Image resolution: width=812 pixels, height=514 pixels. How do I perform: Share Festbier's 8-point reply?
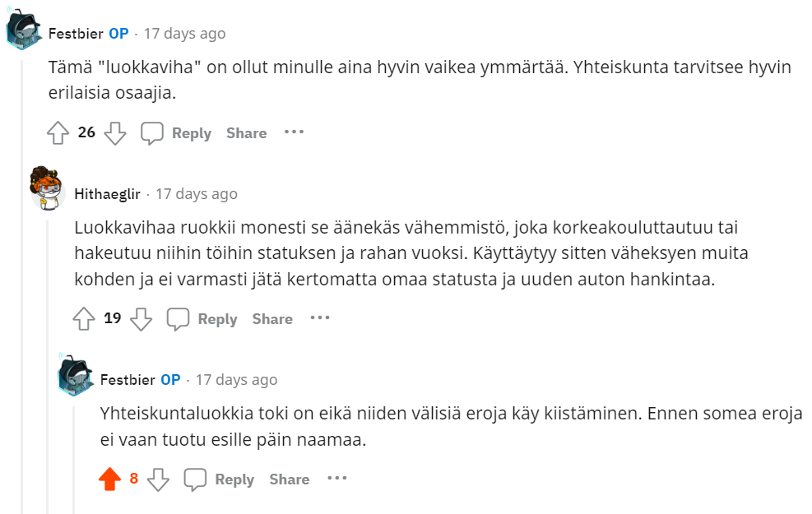click(290, 479)
